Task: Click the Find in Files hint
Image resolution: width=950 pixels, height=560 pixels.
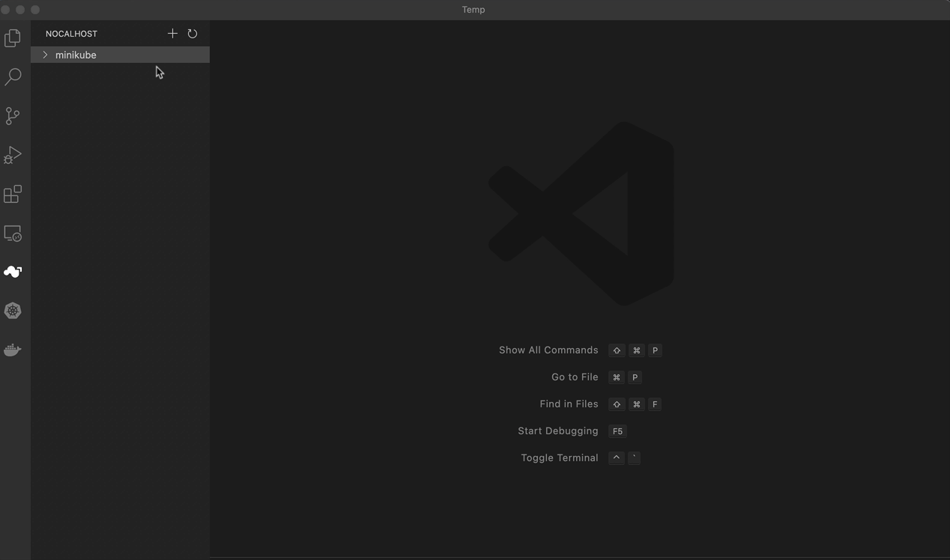Action: 569,404
